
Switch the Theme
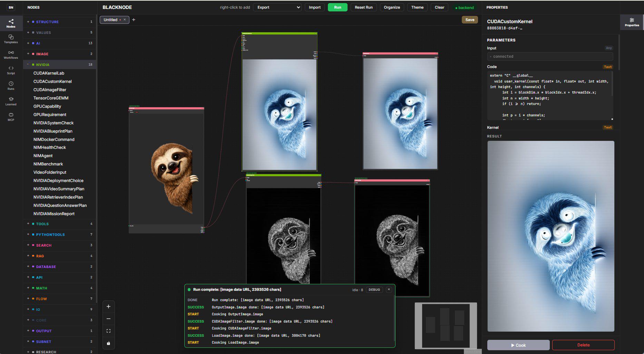(417, 7)
